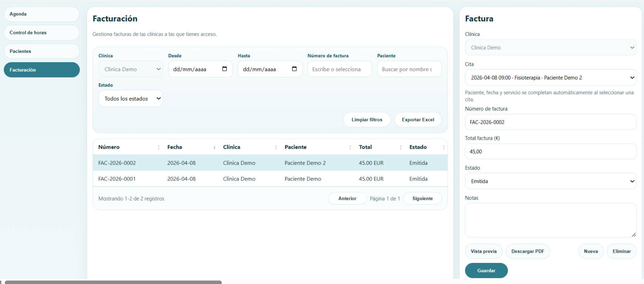This screenshot has height=284, width=644.
Task: Select row FAC-2026-0001 number cell
Action: coord(117,179)
